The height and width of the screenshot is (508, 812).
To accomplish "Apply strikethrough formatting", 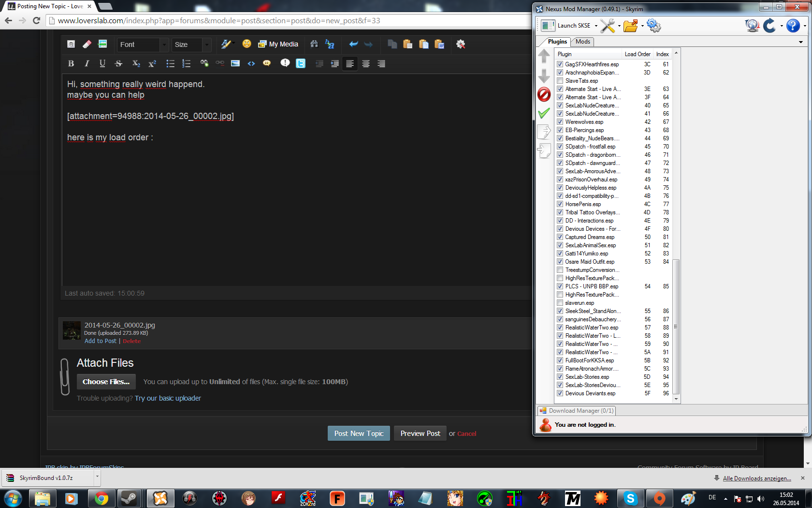I will pos(118,63).
